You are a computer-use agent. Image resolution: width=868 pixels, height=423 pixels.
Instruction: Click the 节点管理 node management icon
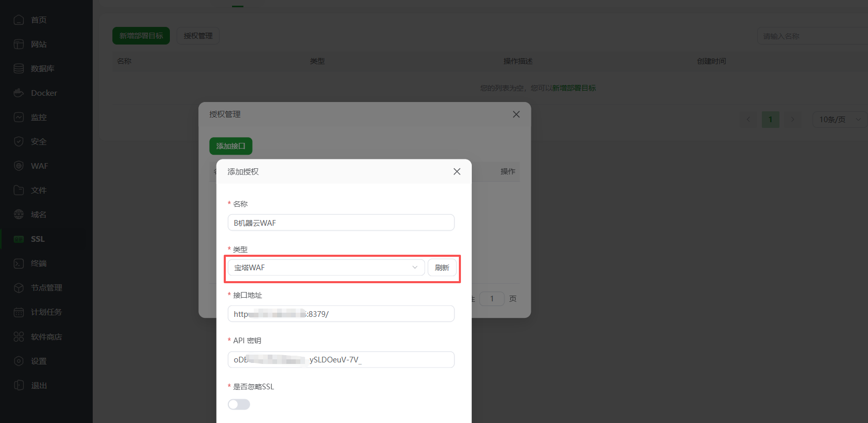click(x=19, y=287)
